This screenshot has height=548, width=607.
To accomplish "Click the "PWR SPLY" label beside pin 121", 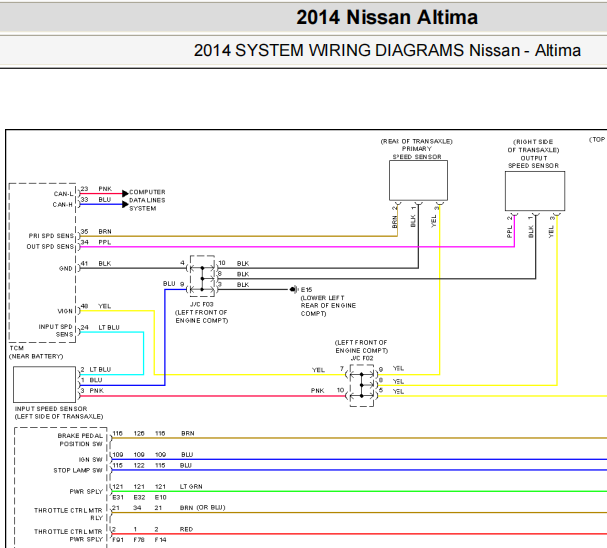I will coord(86,491).
